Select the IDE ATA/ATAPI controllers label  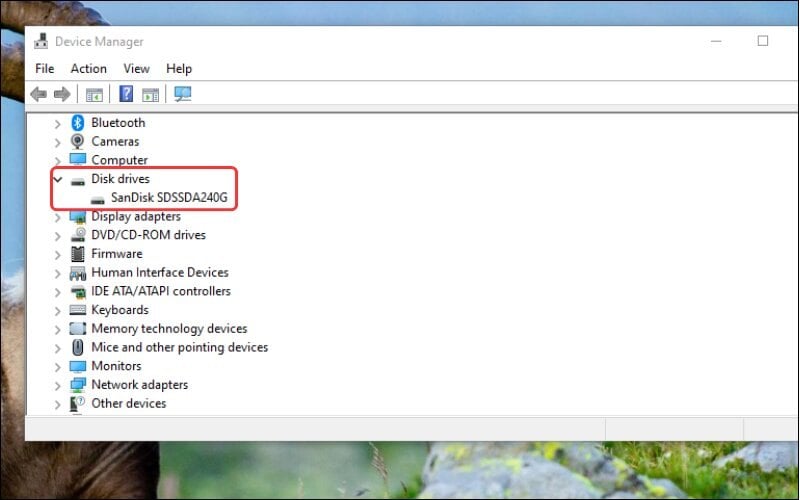click(x=161, y=291)
